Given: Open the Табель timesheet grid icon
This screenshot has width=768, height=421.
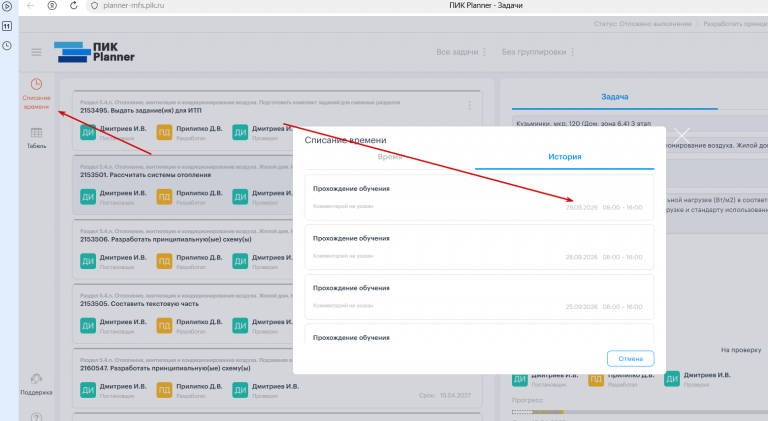Looking at the screenshot, I should (x=36, y=133).
